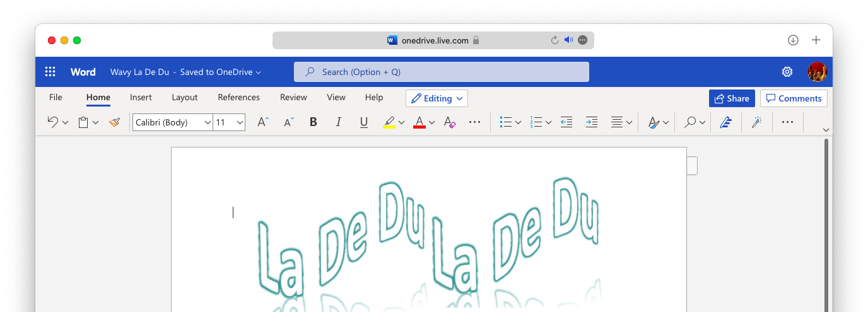Expand the Undo dropdown arrow

(65, 123)
